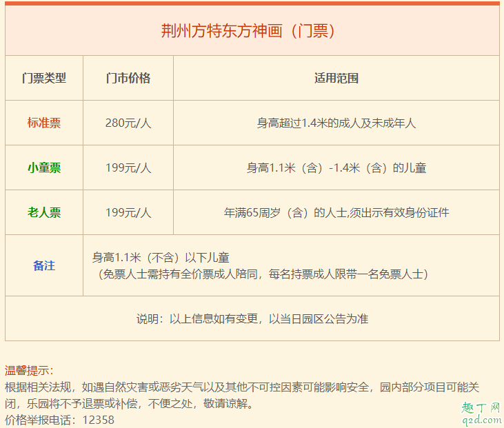Select the 适用范围 column header
Image resolution: width=504 pixels, height=428 pixels.
(336, 78)
